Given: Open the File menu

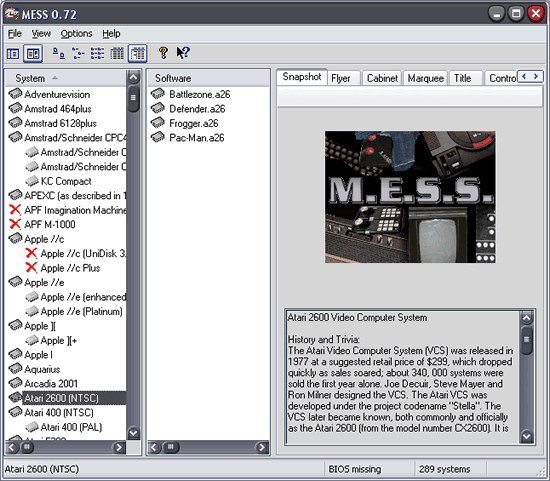Looking at the screenshot, I should pyautogui.click(x=15, y=34).
